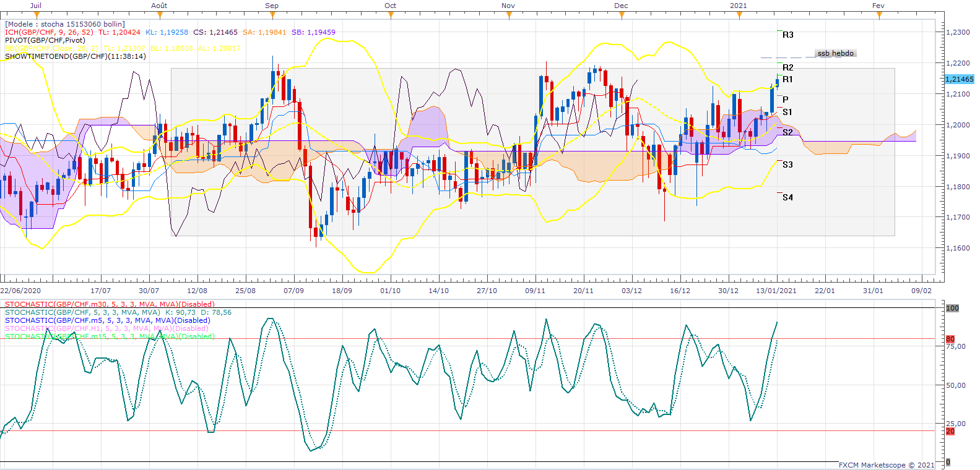The width and height of the screenshot is (980, 470).
Task: Click the R3 pivot level label
Action: 787,35
